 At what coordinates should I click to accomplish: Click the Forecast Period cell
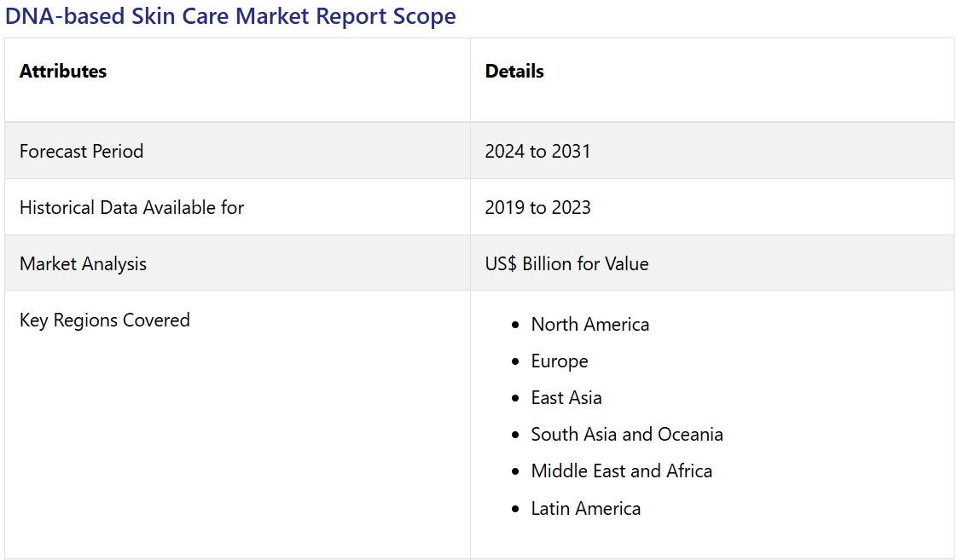click(x=82, y=152)
